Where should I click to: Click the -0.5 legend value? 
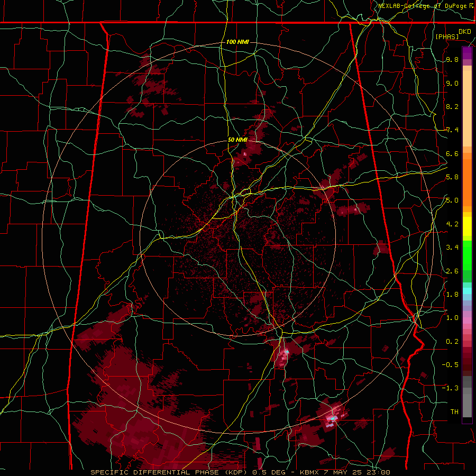click(450, 364)
